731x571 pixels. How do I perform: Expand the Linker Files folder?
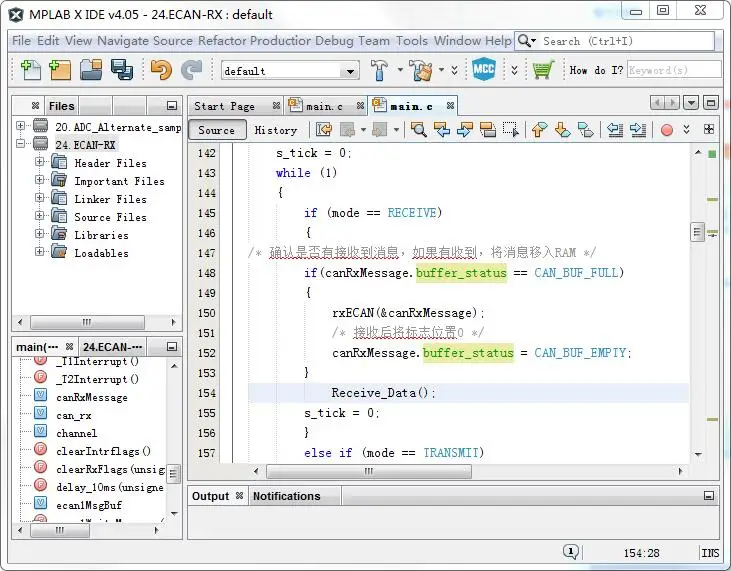pyautogui.click(x=40, y=197)
